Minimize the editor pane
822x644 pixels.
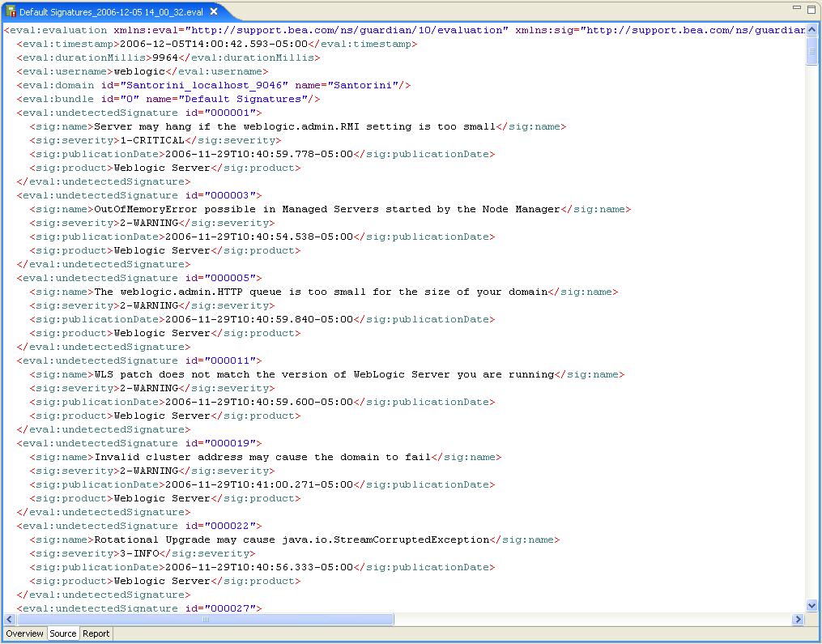coord(797,8)
